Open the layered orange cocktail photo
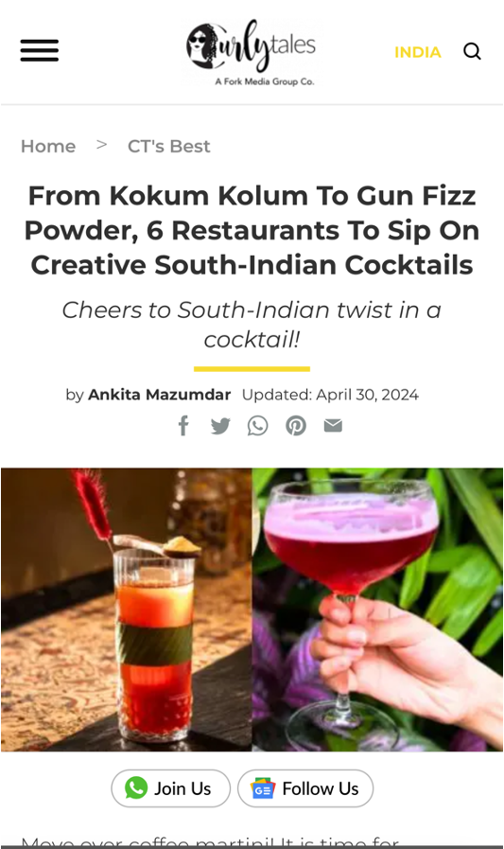The height and width of the screenshot is (849, 504). 127,610
